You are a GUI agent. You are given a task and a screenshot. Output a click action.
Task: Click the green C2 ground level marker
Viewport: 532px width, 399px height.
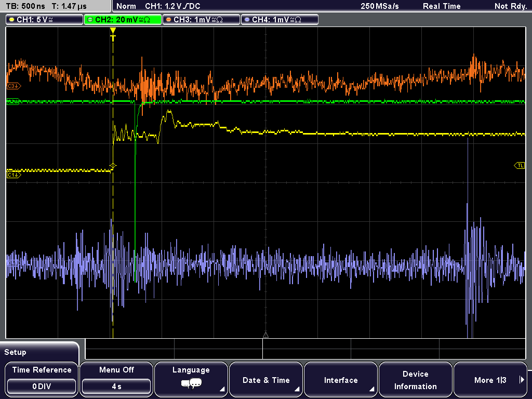tap(14, 101)
